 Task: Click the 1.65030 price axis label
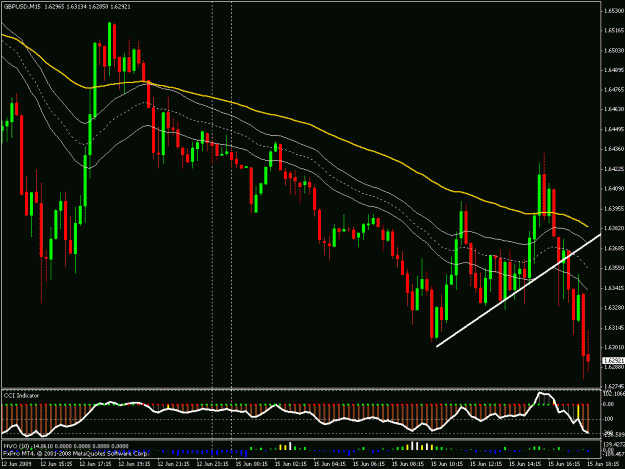(614, 50)
